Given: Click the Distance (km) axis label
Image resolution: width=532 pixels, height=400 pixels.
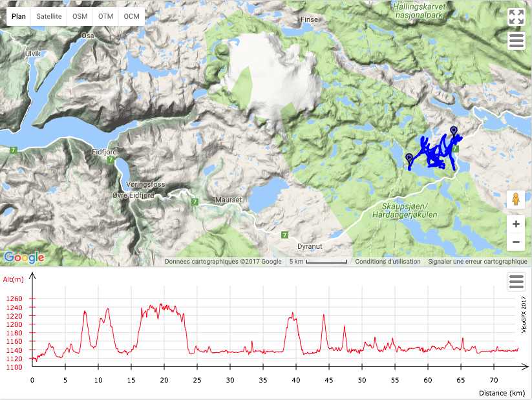Looking at the screenshot, I should (x=502, y=393).
